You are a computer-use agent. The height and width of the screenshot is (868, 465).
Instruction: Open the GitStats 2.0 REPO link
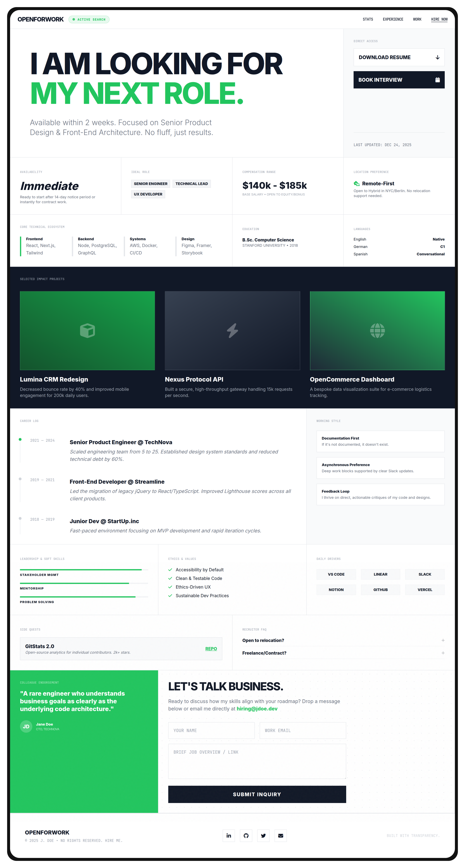[211, 649]
